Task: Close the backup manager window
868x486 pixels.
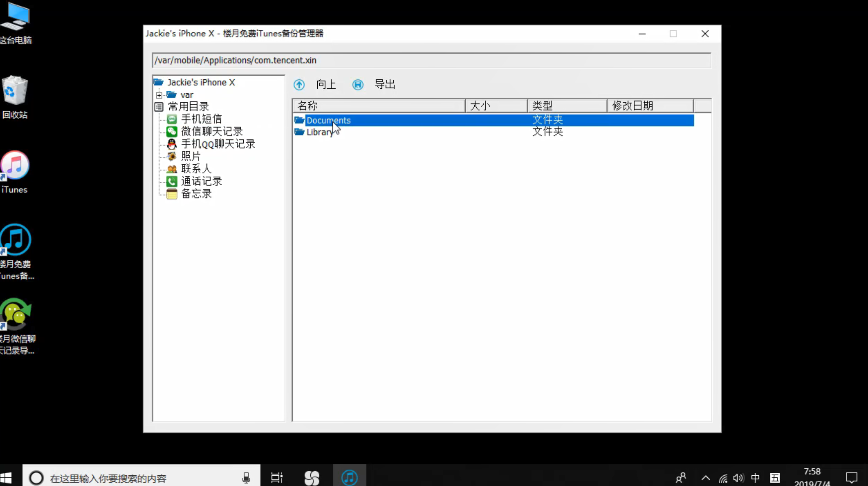Action: [705, 34]
